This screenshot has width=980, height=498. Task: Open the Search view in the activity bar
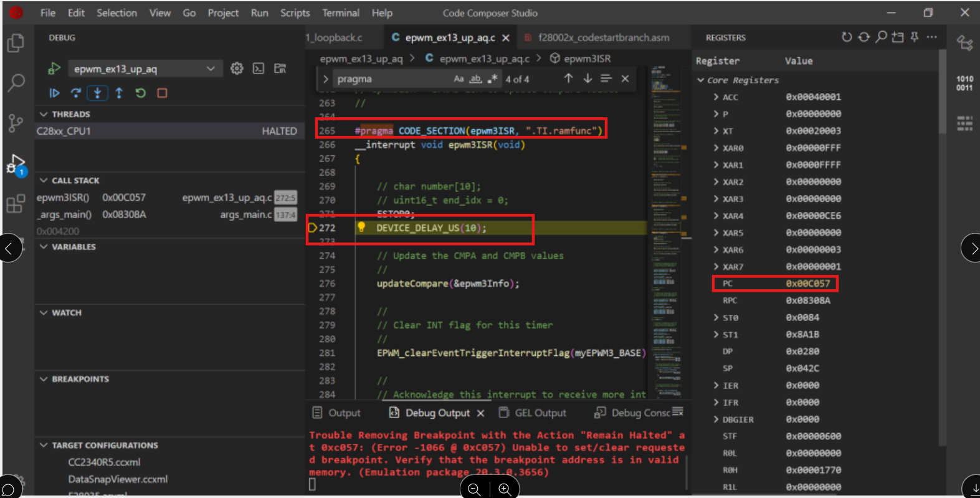pyautogui.click(x=16, y=82)
